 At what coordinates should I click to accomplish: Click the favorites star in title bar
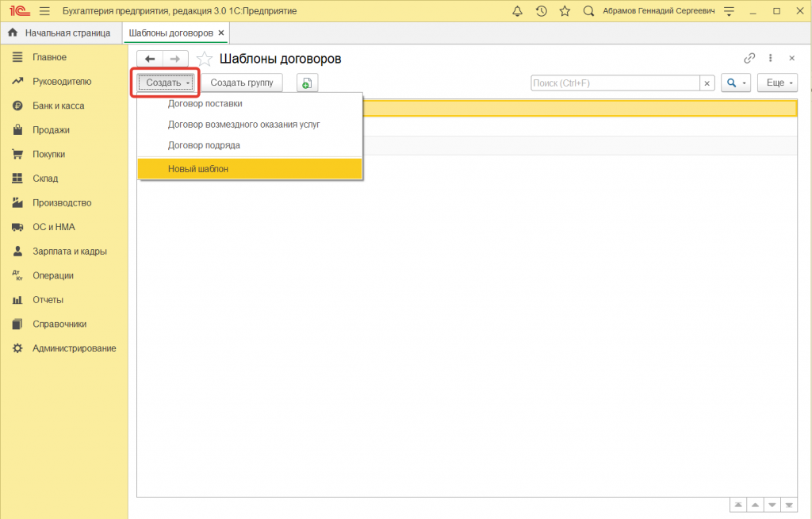565,11
